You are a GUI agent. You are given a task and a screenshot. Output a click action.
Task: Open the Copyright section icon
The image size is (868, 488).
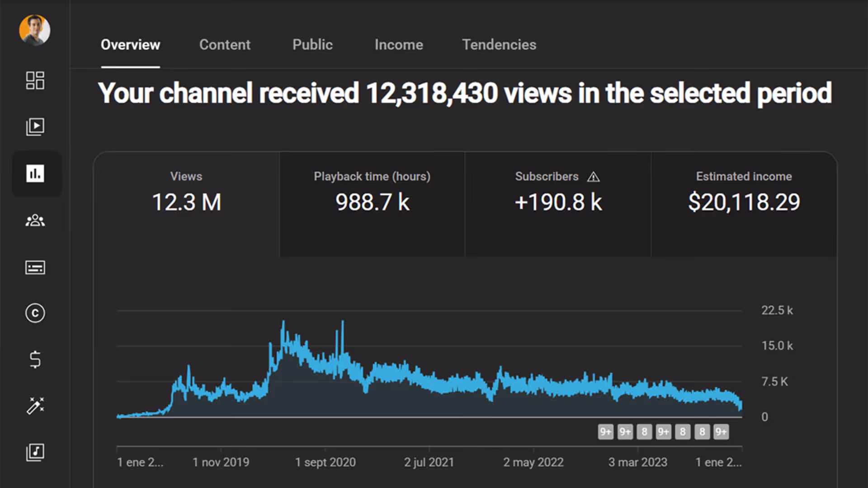pos(35,313)
